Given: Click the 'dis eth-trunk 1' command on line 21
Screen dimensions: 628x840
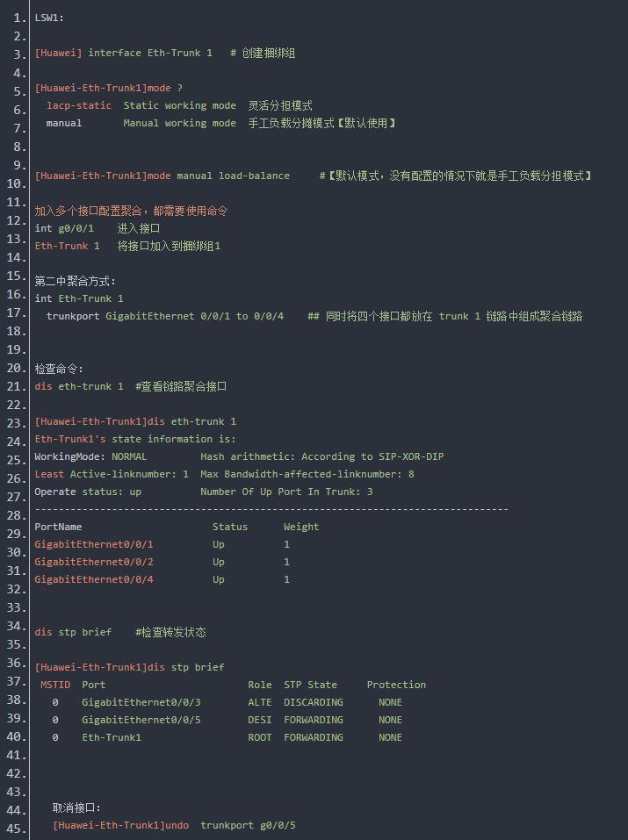Looking at the screenshot, I should pos(73,386).
